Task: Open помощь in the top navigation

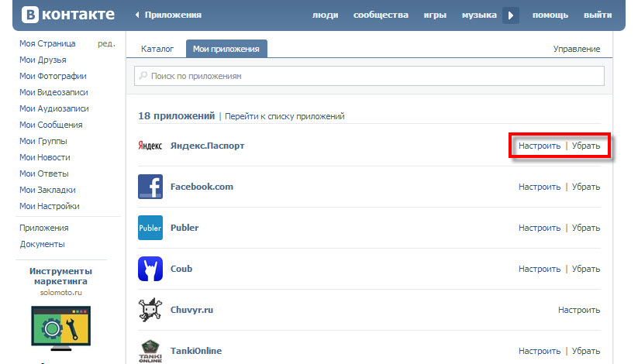Action: tap(550, 15)
